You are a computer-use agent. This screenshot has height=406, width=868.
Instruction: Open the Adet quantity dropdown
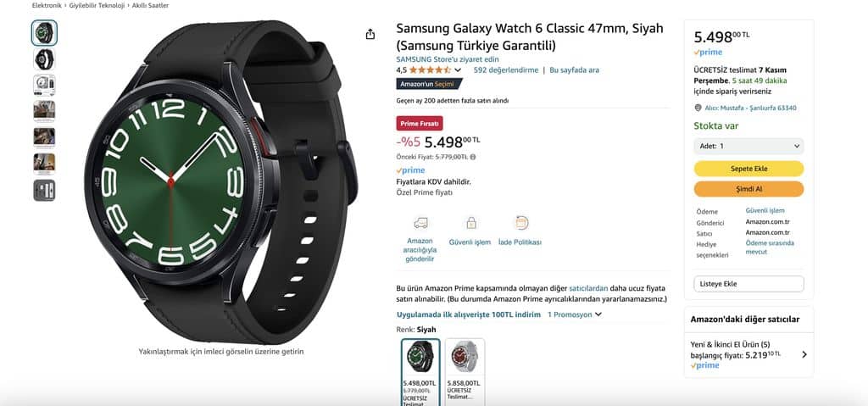click(748, 147)
